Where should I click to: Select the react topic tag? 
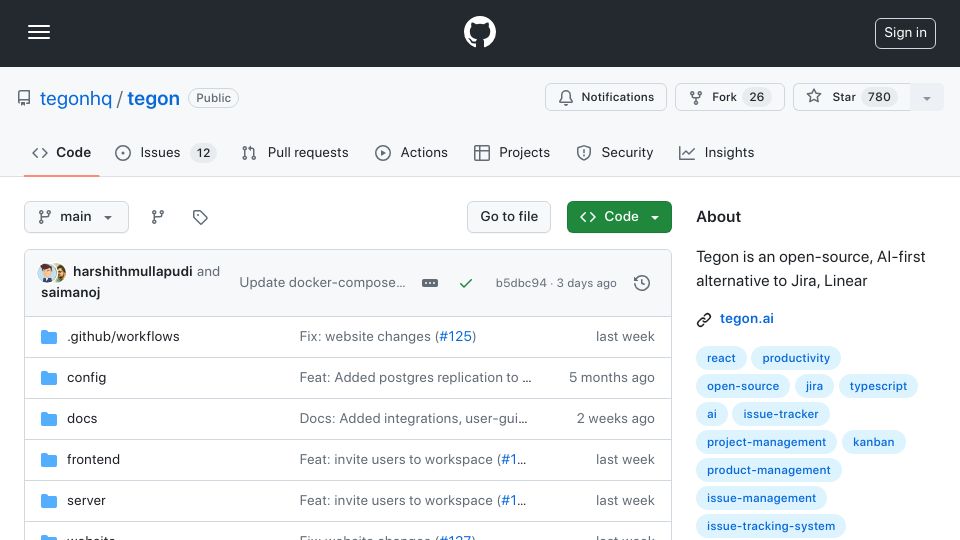(721, 358)
